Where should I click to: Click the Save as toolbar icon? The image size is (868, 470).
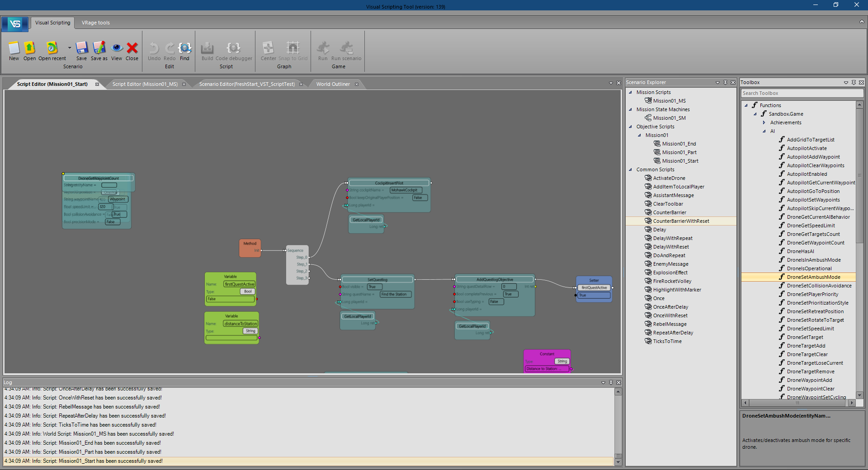pyautogui.click(x=99, y=48)
